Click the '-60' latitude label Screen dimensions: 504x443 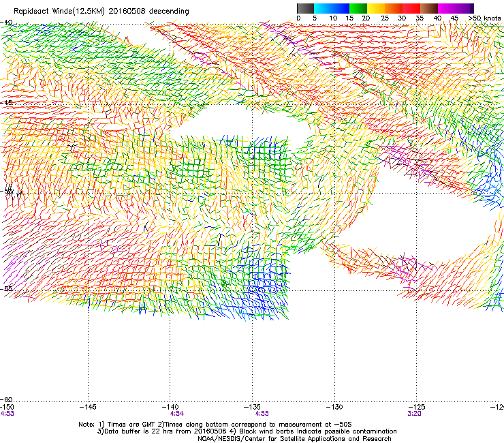(x=6, y=400)
